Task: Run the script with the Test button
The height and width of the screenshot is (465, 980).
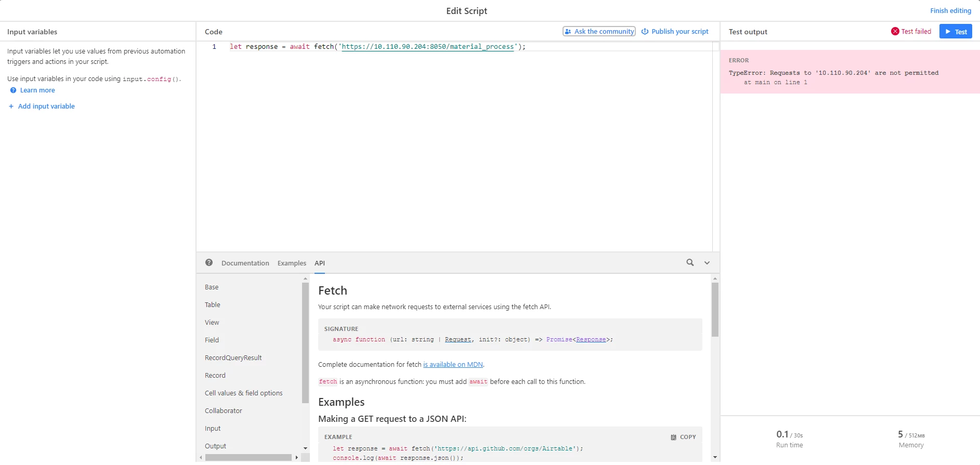Action: pos(956,32)
